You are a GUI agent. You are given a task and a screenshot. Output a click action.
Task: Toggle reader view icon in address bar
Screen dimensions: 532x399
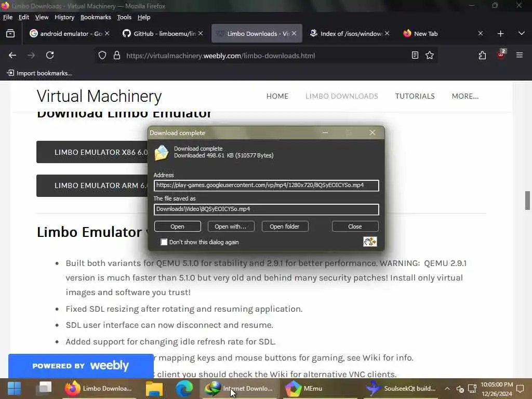[x=415, y=55]
